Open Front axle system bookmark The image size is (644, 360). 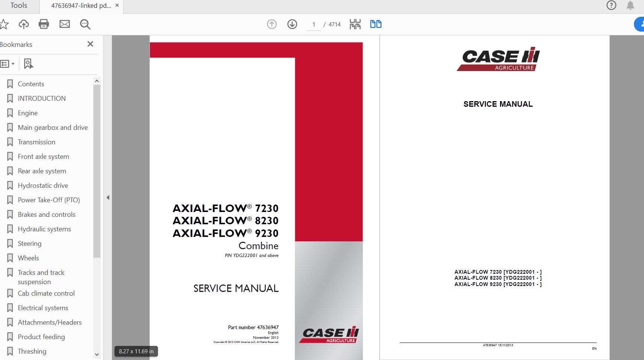[44, 157]
